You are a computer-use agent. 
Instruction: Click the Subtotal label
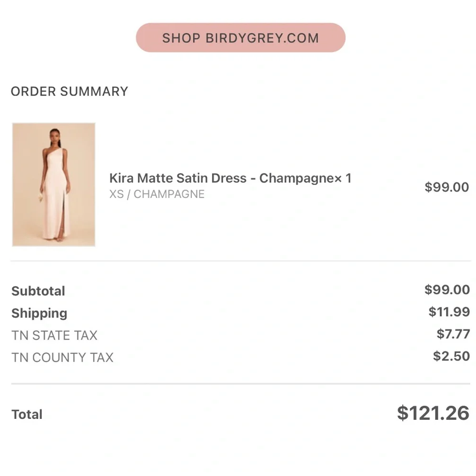pos(38,291)
